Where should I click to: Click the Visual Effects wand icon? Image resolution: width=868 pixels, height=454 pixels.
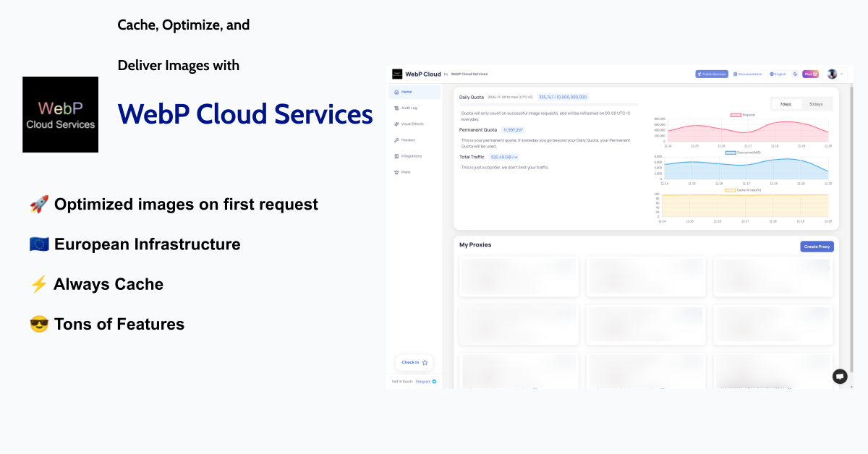point(396,124)
